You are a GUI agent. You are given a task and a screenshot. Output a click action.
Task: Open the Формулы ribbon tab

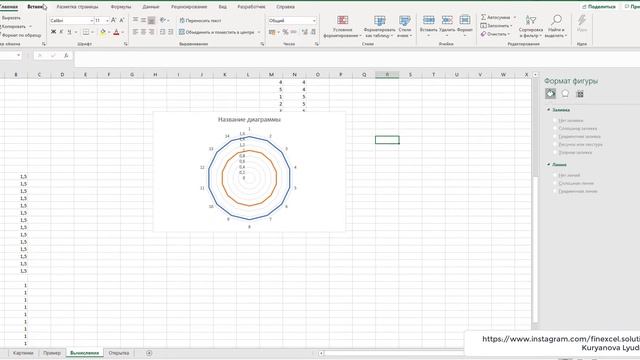121,7
